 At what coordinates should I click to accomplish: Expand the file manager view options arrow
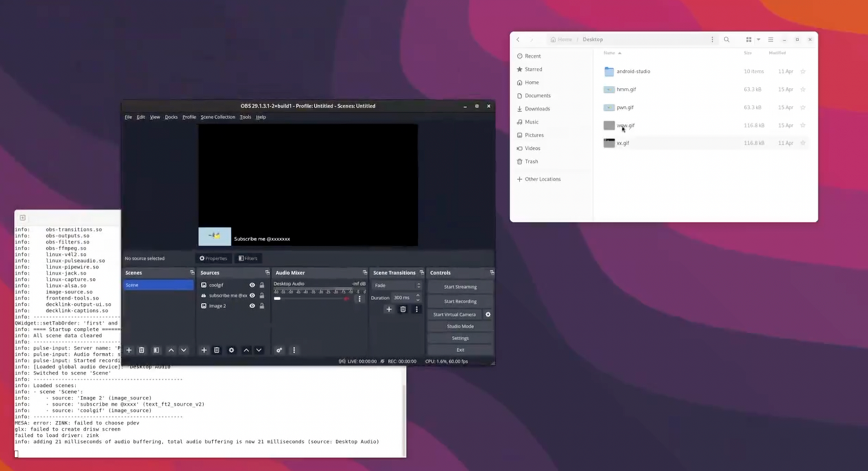[758, 40]
